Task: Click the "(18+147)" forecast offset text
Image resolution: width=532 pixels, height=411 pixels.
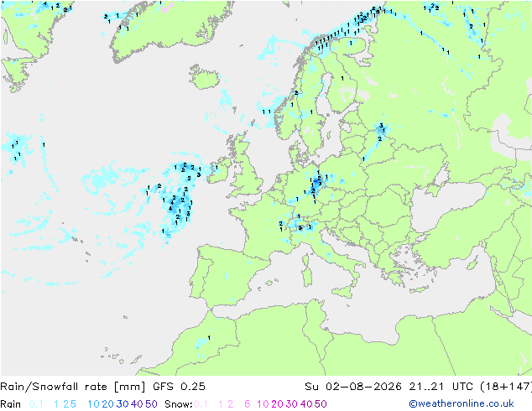Action: (x=506, y=387)
